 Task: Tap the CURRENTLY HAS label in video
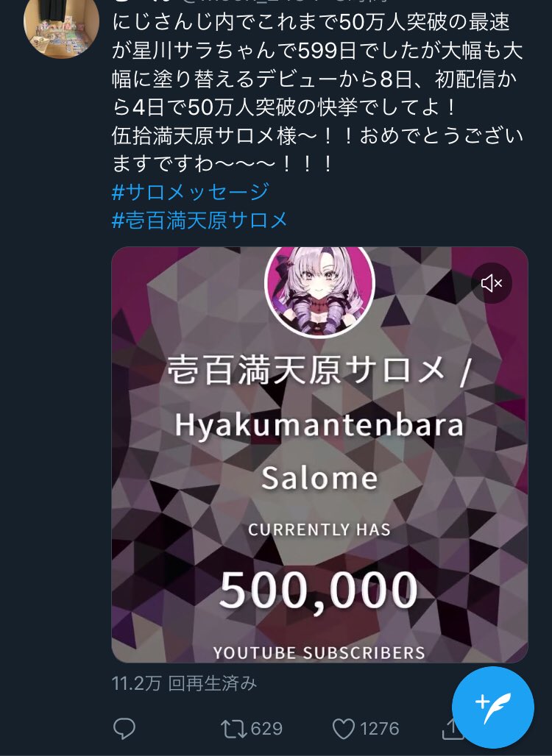point(319,529)
